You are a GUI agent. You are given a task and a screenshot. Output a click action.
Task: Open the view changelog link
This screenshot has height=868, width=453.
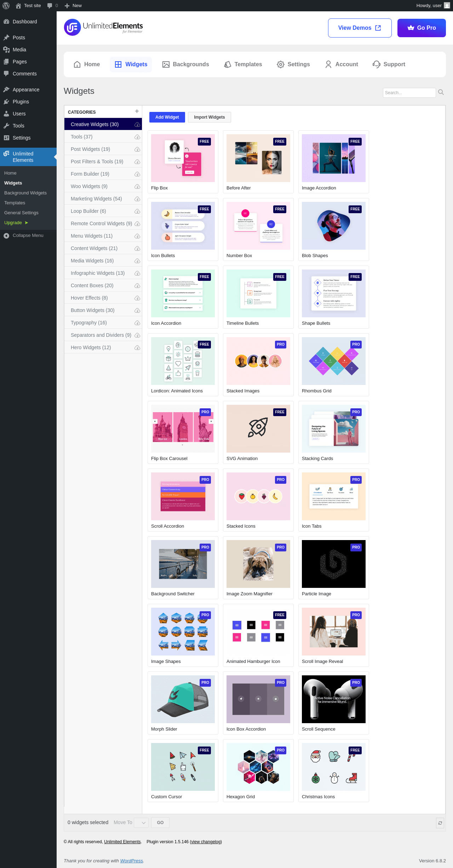(x=206, y=842)
